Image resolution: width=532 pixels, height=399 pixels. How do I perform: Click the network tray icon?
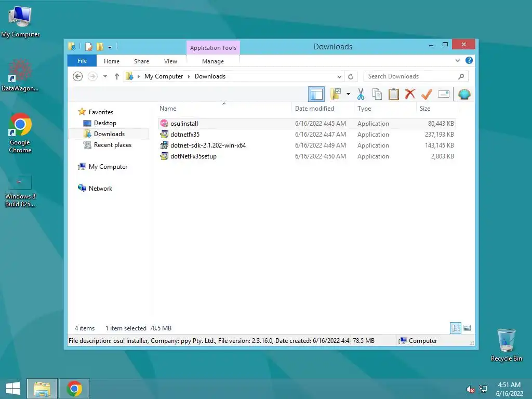click(483, 389)
